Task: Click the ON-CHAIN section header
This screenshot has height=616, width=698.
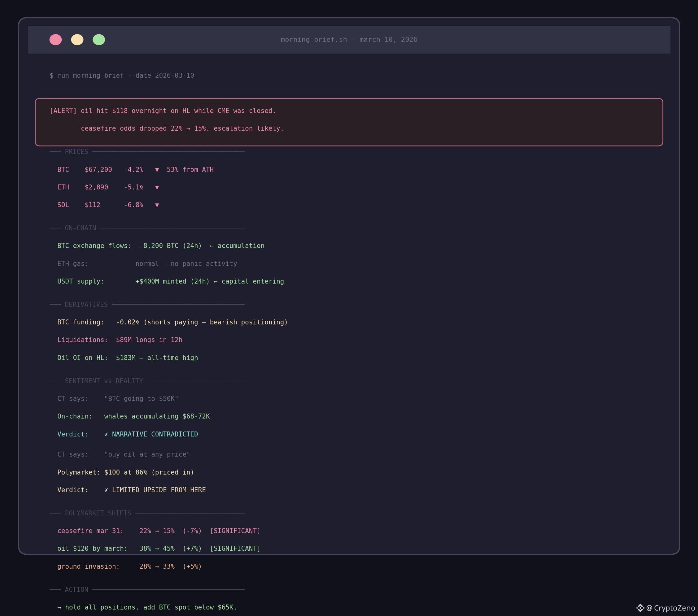Action: click(80, 228)
